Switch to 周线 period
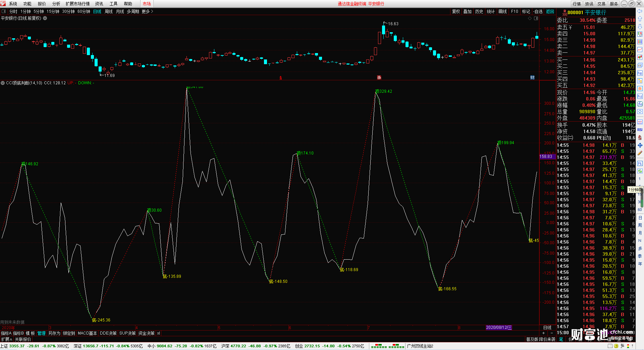 [x=109, y=11]
